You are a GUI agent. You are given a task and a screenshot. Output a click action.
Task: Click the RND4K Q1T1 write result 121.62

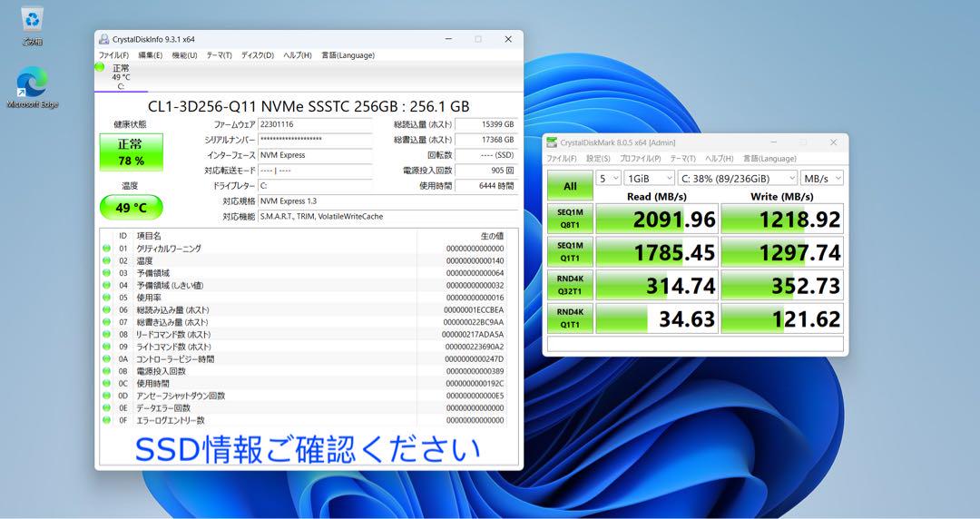click(x=782, y=318)
